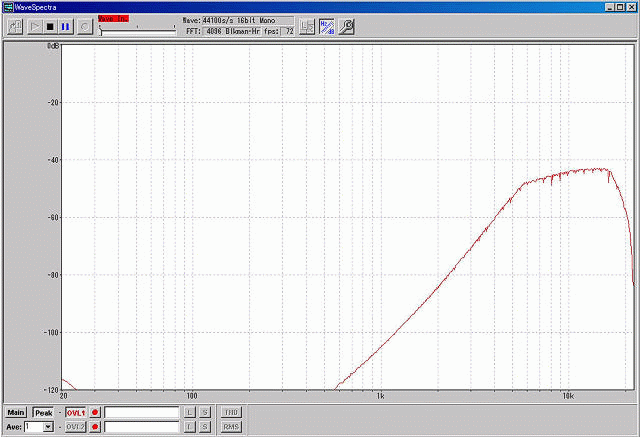Click the L button beside OVL1 field
This screenshot has width=640, height=437.
coord(189,412)
